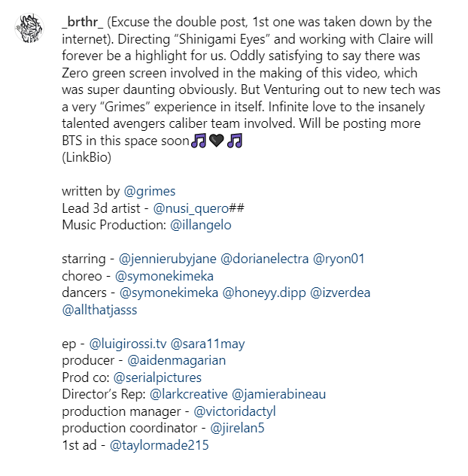Click the @nusi_quero mention
The width and height of the screenshot is (468, 476).
191,208
